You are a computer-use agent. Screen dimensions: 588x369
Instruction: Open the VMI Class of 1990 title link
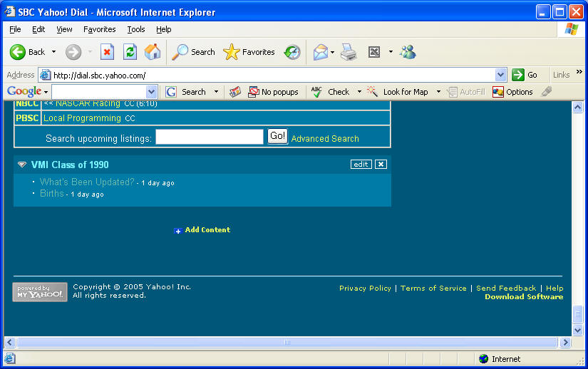[x=70, y=165]
